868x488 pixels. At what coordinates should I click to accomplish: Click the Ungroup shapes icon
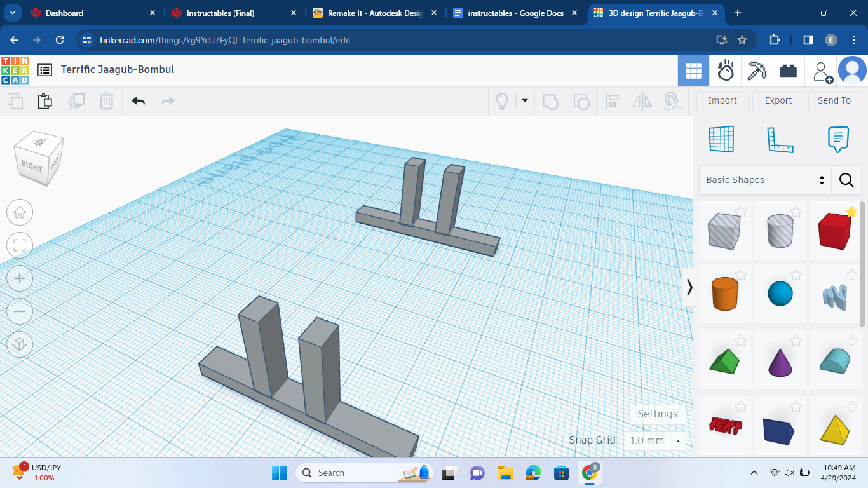(x=581, y=101)
